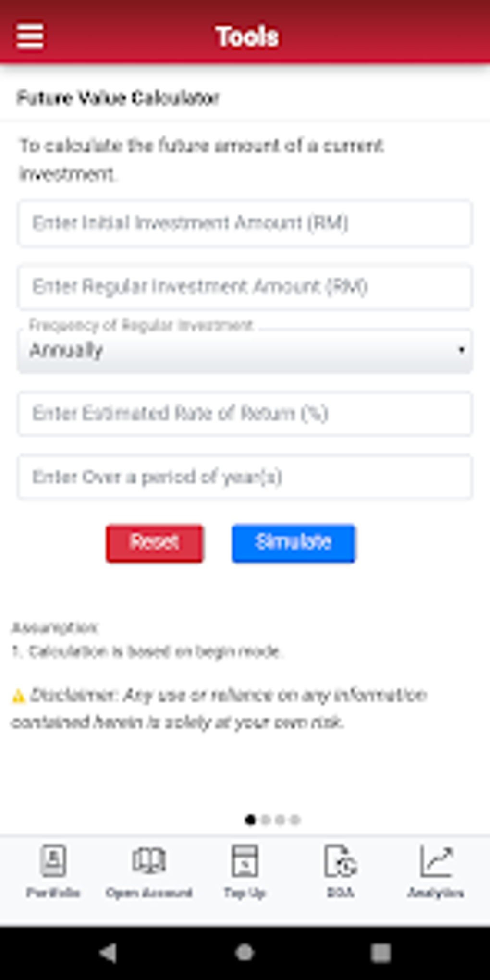The width and height of the screenshot is (490, 980).
Task: Click the Estimated Rate of Return field
Action: [x=245, y=414]
